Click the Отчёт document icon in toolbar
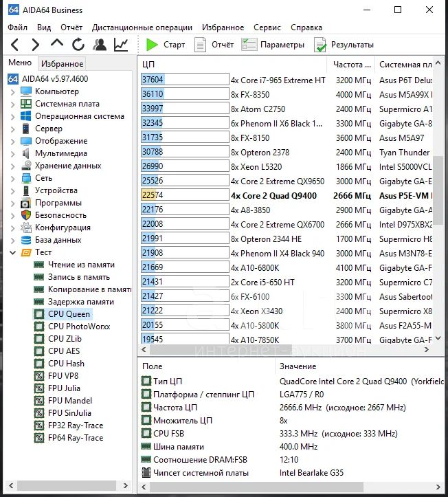Viewport: 448px width, 497px height. point(200,45)
